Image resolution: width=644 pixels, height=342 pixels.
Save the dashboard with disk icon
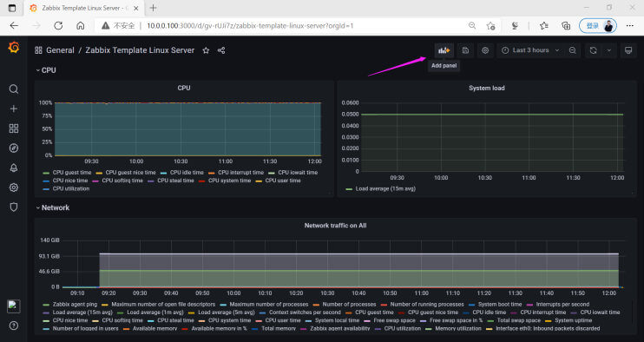(x=465, y=50)
